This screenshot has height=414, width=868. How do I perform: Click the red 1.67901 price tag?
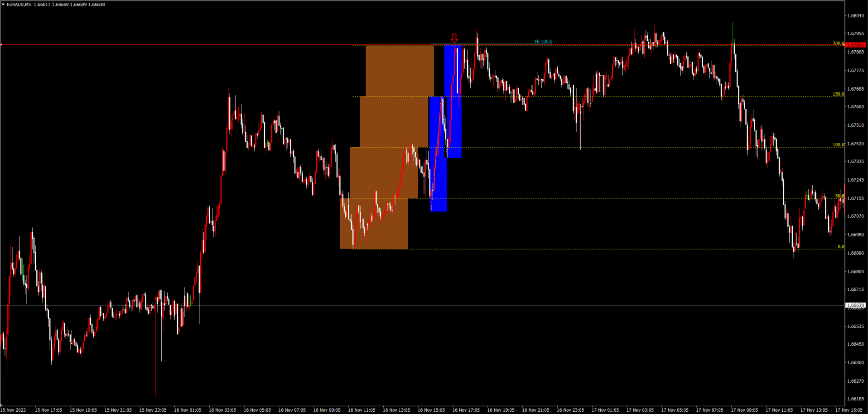pos(856,45)
